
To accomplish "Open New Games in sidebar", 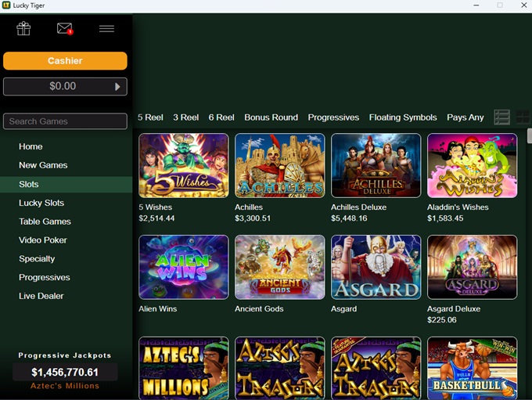I will click(x=43, y=165).
